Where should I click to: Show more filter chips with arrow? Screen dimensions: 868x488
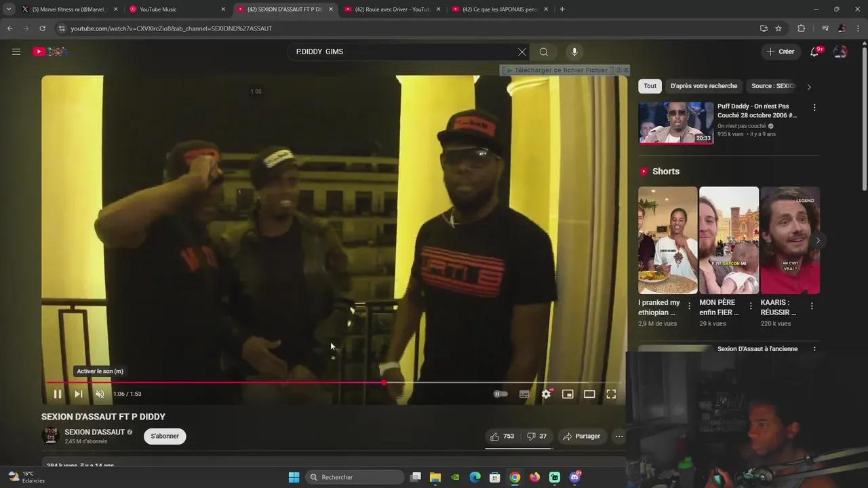808,87
